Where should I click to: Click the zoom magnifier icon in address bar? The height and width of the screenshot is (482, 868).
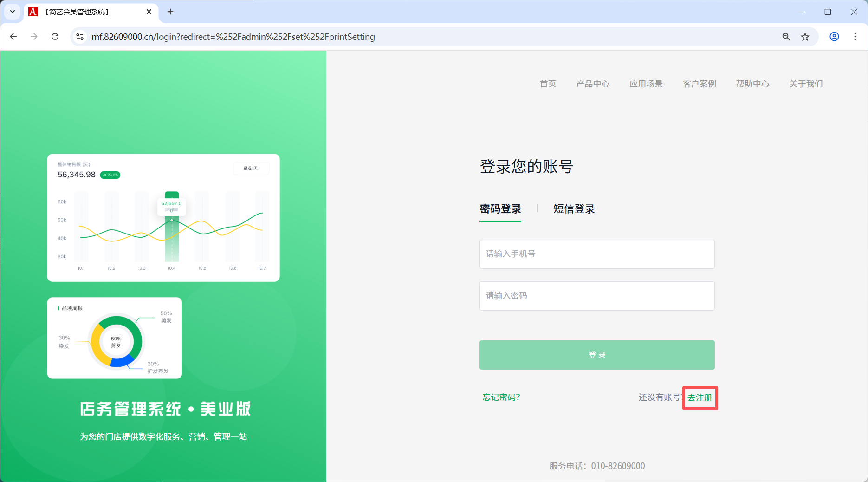[x=786, y=37]
